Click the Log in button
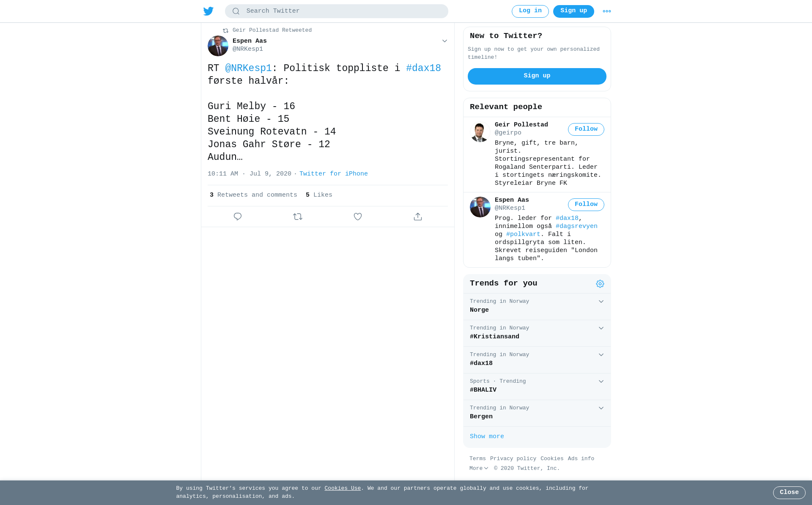 [x=530, y=11]
